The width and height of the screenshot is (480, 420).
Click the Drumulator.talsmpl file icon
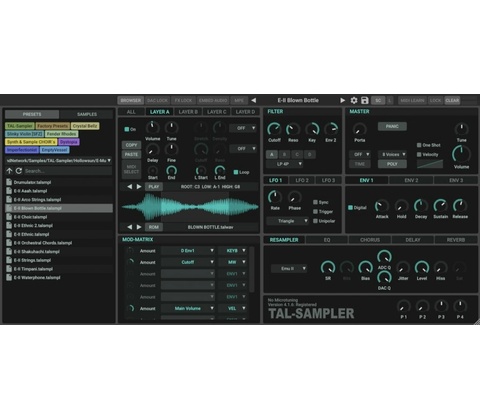coord(9,182)
